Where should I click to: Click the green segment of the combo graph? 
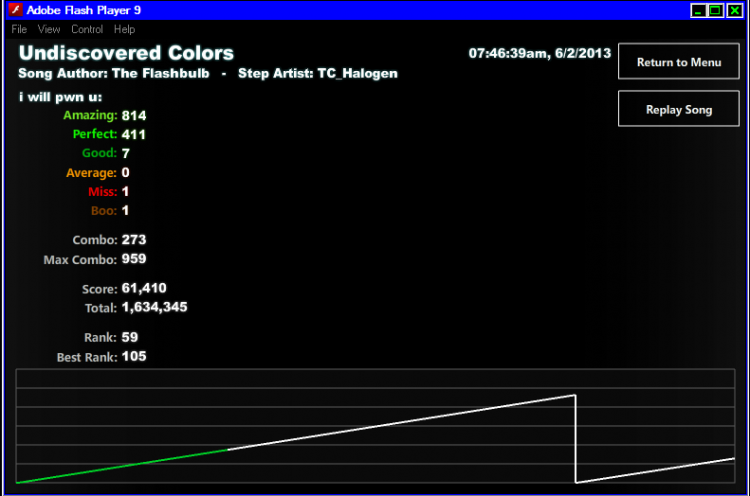(122, 466)
